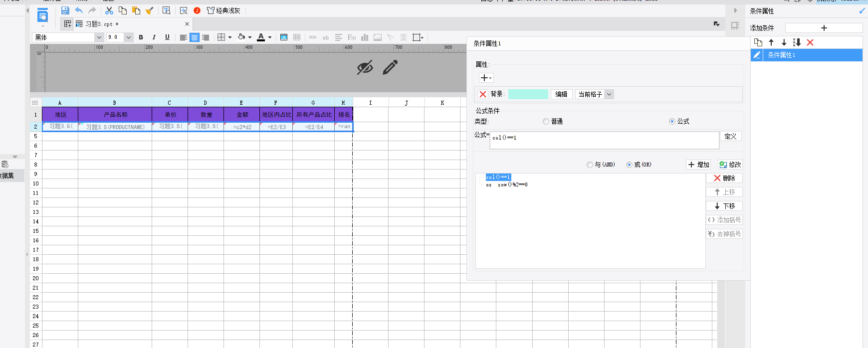The height and width of the screenshot is (348, 868).
Task: Click the pencil edit icon above the sheet
Action: pyautogui.click(x=390, y=67)
